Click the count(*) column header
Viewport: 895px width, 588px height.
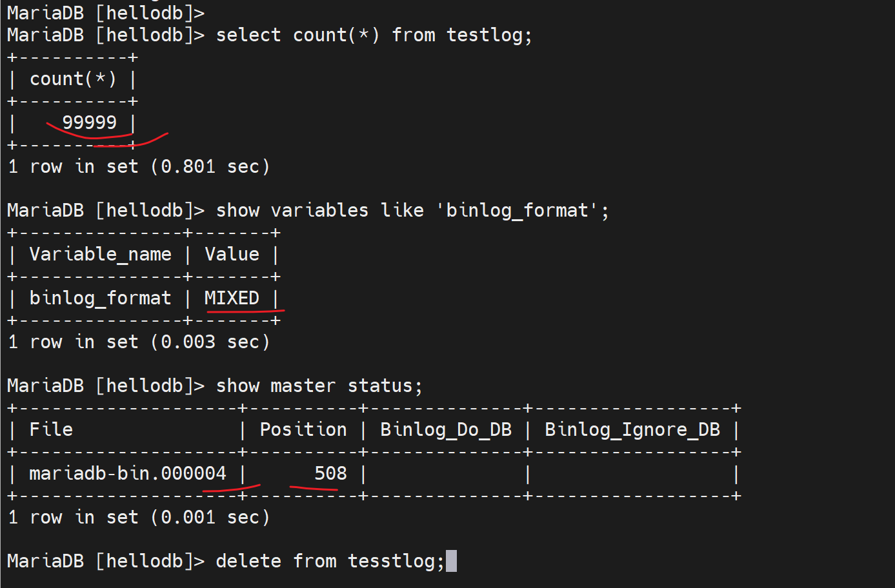(x=73, y=79)
